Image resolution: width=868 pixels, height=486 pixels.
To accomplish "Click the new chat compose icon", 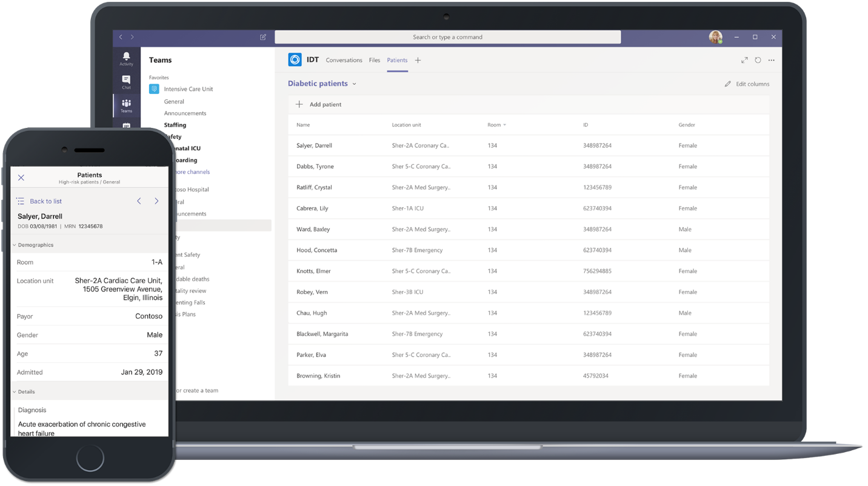I will (x=263, y=37).
